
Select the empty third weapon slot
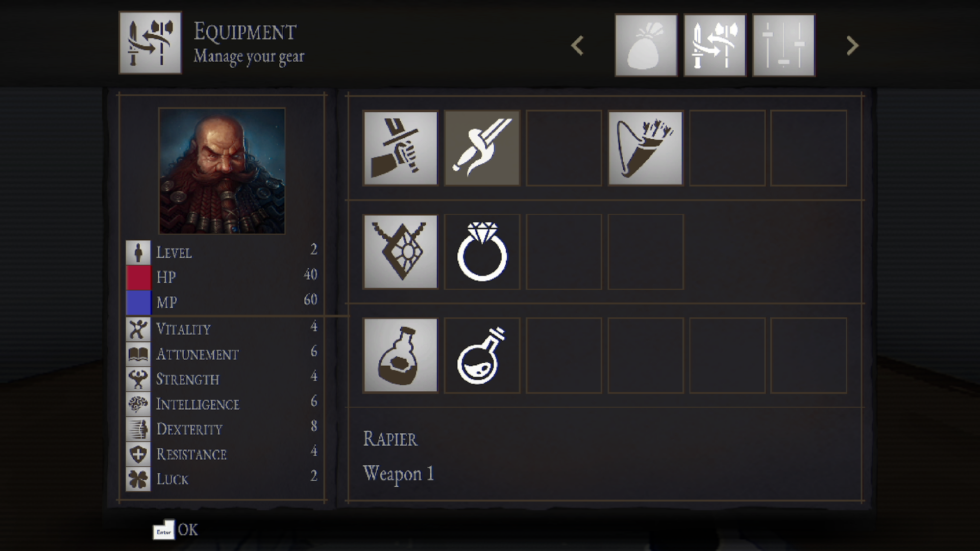(564, 148)
